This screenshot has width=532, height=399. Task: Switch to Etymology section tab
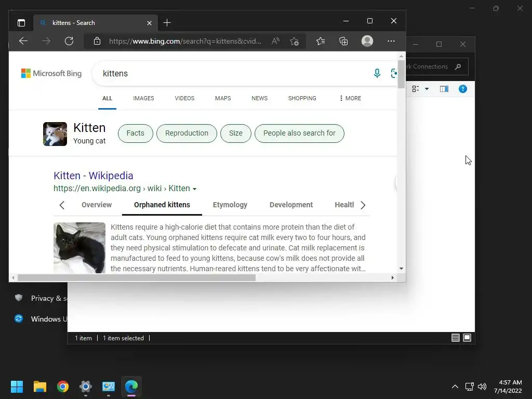[230, 205]
